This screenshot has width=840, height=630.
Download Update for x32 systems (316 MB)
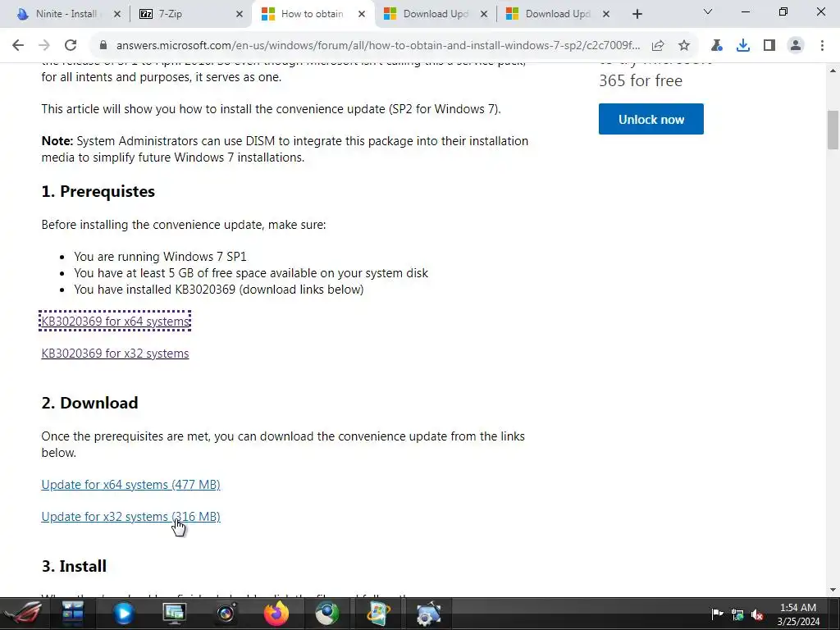coord(130,517)
